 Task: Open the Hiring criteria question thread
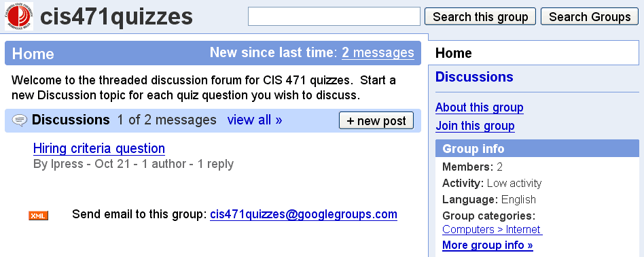pos(99,148)
